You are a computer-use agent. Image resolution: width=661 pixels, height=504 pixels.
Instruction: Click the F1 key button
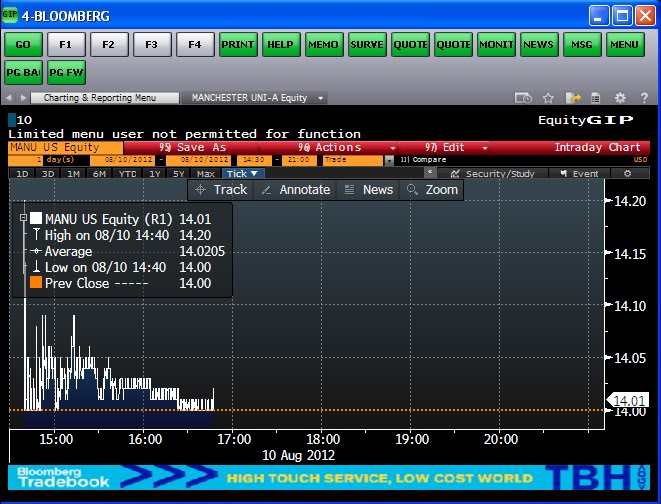tap(66, 44)
